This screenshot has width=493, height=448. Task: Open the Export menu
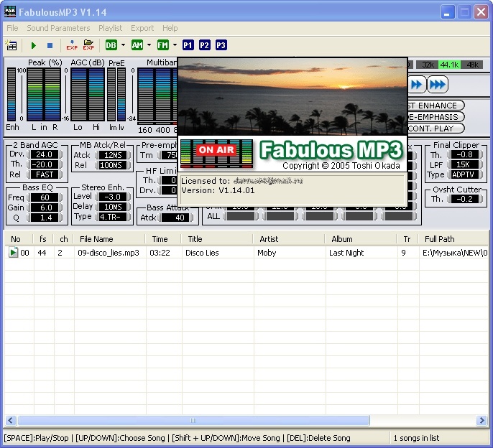point(142,28)
